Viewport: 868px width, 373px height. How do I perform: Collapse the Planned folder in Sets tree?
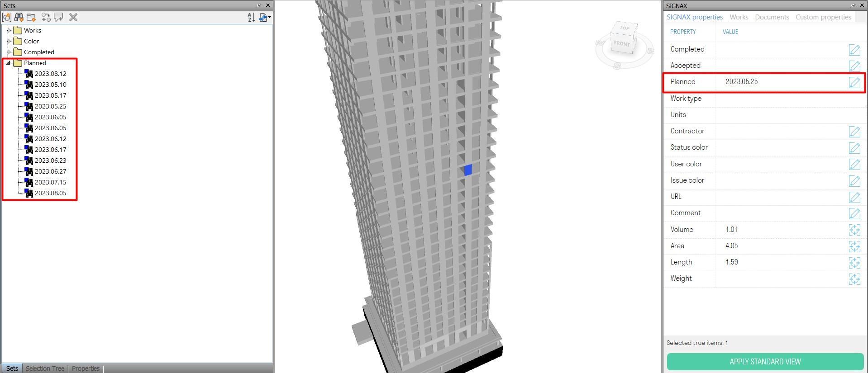click(9, 63)
